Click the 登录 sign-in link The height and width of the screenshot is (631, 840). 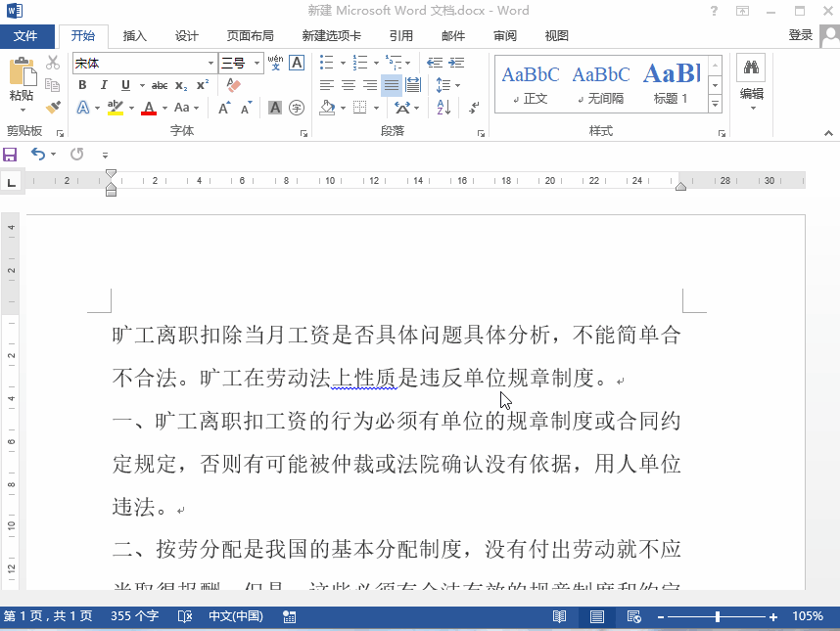(x=800, y=35)
